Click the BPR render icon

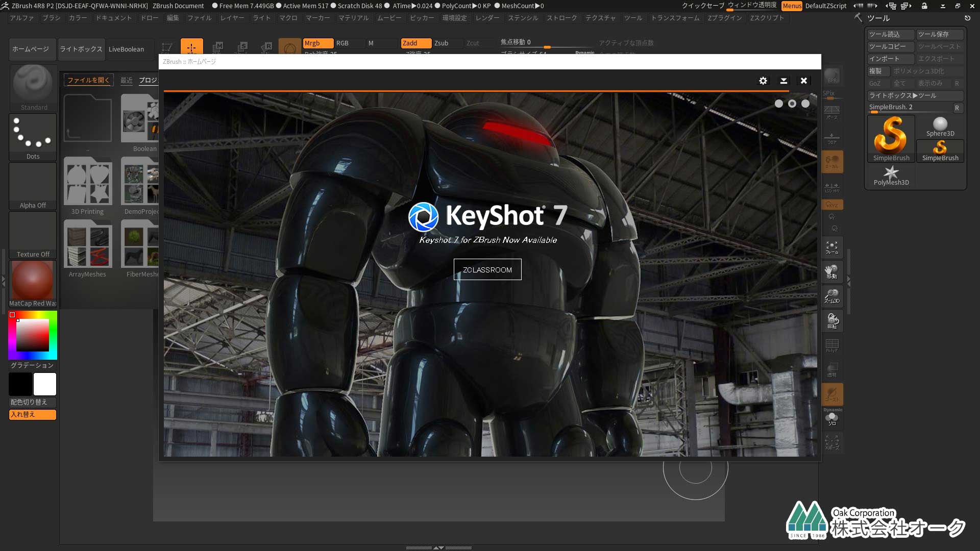point(832,76)
